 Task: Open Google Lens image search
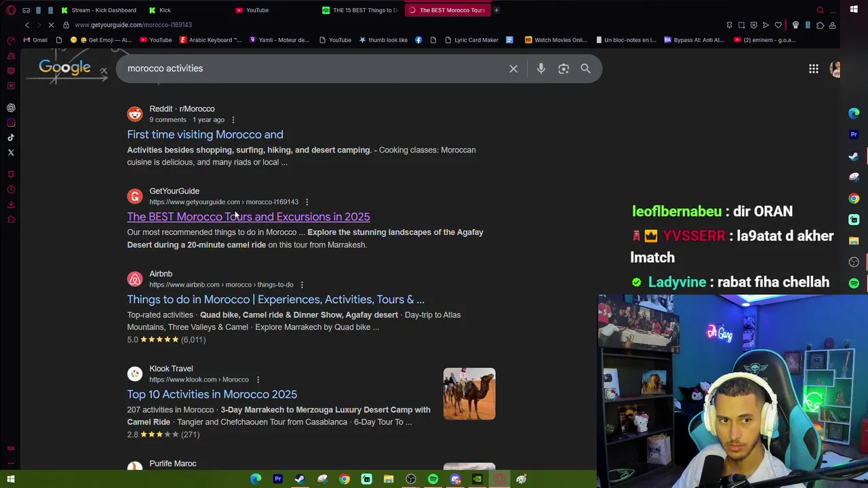[564, 68]
